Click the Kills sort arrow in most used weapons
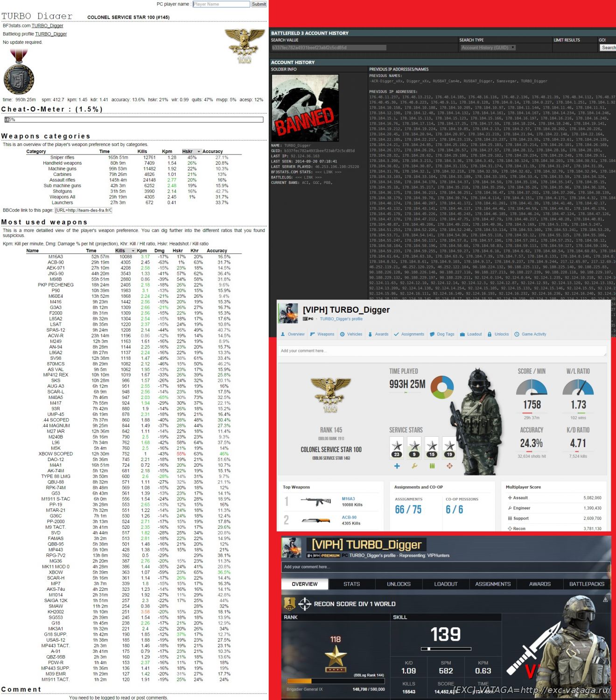616x700 pixels. pyautogui.click(x=133, y=251)
